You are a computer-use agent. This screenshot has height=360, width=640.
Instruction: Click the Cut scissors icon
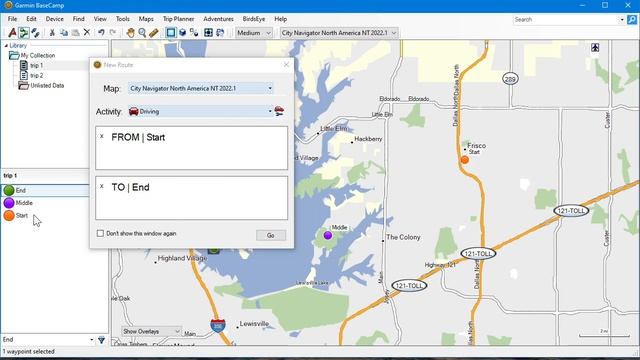(x=52, y=33)
